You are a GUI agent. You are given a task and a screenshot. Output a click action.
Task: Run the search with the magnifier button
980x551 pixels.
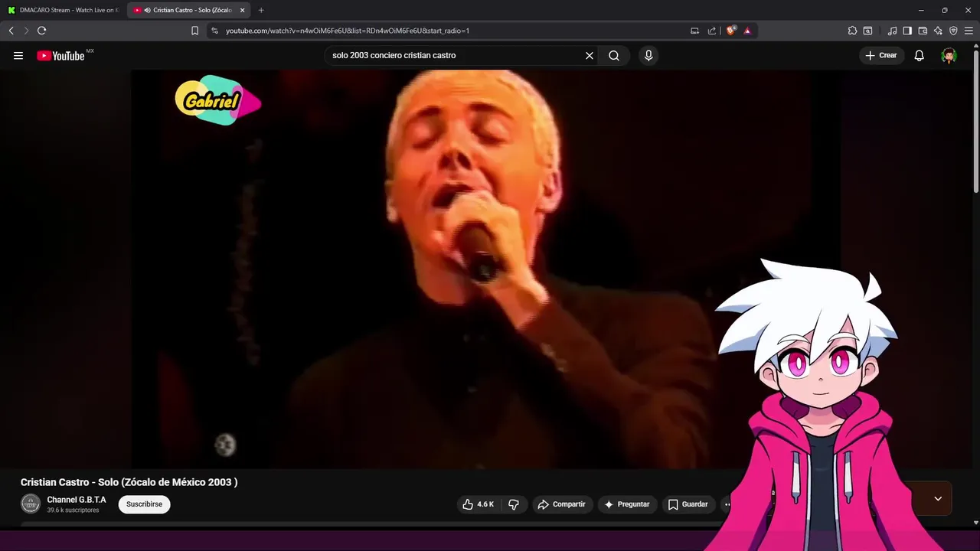click(614, 55)
